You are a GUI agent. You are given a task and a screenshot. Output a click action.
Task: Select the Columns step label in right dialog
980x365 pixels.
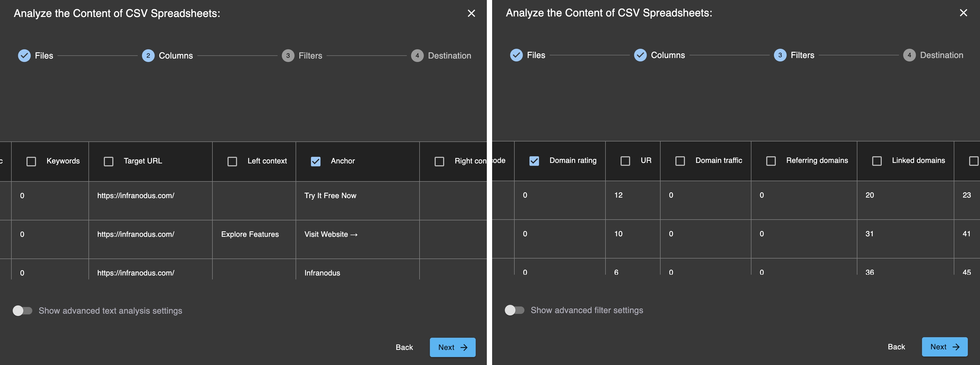[x=668, y=55]
